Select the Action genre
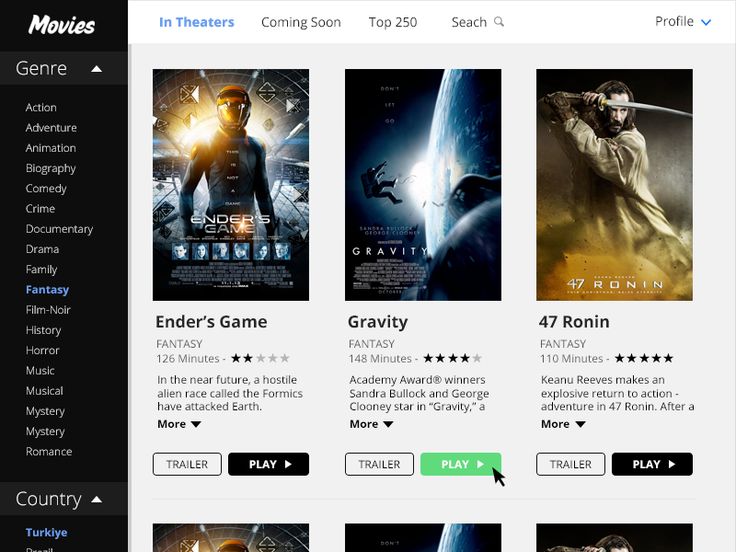 click(41, 107)
